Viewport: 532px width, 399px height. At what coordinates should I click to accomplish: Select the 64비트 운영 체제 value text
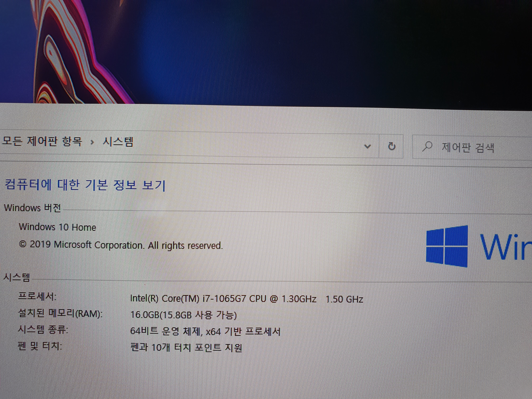click(x=205, y=331)
